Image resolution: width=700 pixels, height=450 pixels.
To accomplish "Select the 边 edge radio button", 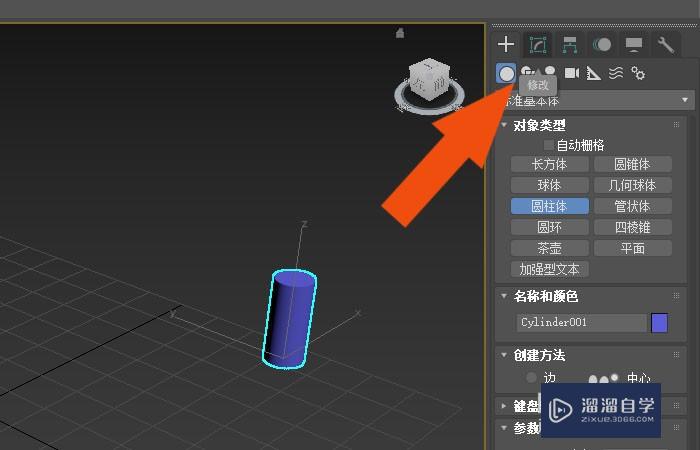I will click(531, 378).
